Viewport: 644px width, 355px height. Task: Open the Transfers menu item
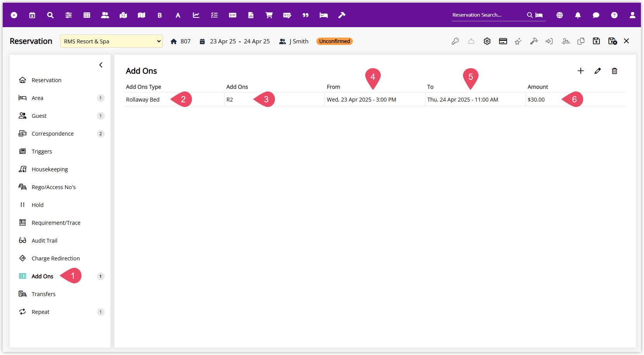pyautogui.click(x=61, y=294)
